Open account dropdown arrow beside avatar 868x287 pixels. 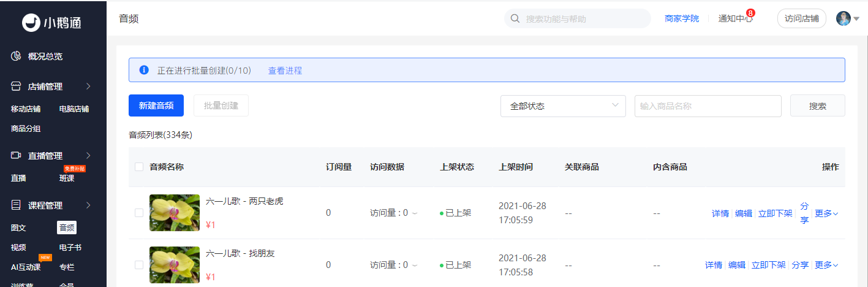(x=856, y=19)
